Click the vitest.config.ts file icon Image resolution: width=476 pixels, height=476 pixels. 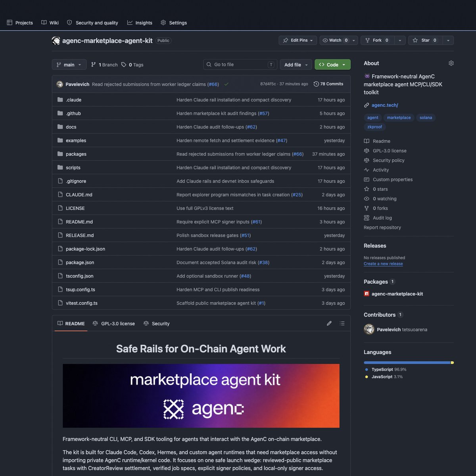pyautogui.click(x=60, y=303)
